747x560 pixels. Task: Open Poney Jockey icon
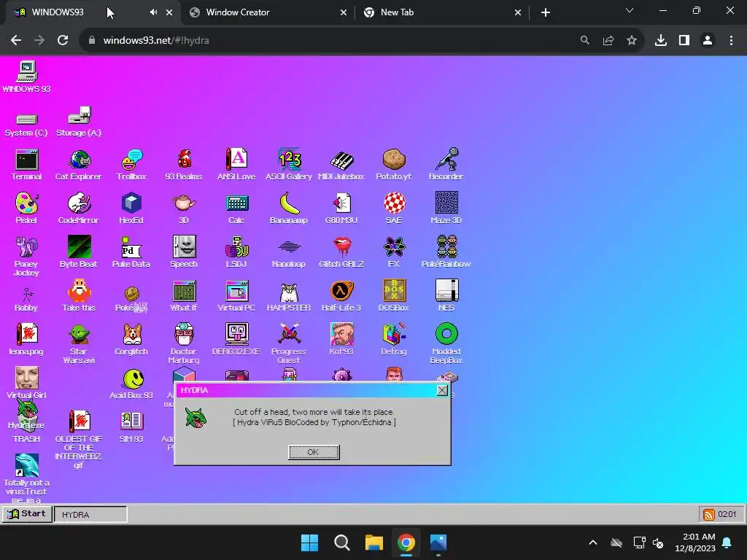(x=26, y=256)
